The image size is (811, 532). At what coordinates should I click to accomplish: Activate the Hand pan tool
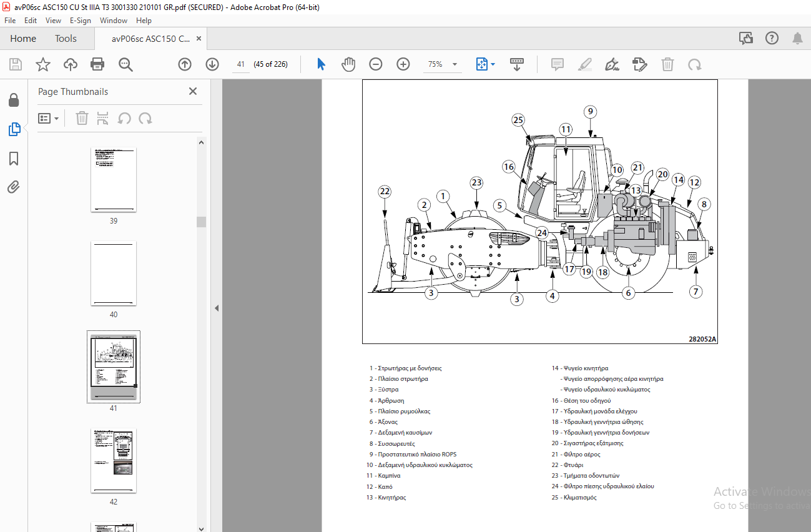pos(348,64)
